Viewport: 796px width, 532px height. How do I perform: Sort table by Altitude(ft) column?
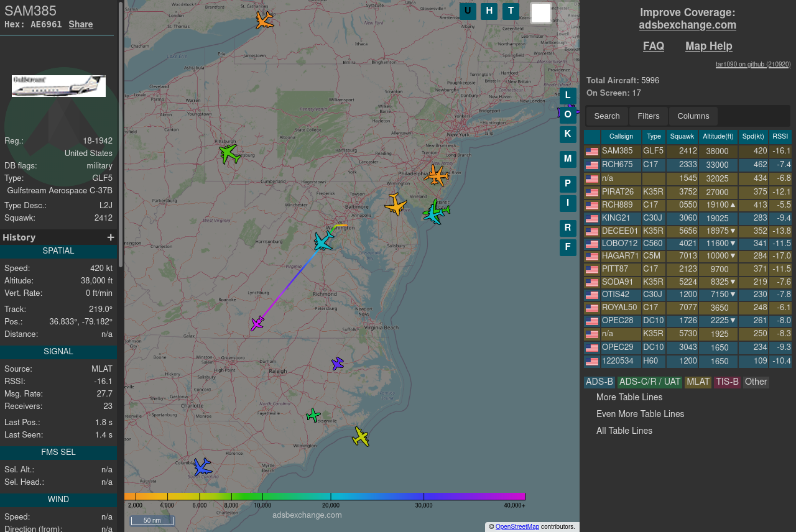click(x=718, y=137)
